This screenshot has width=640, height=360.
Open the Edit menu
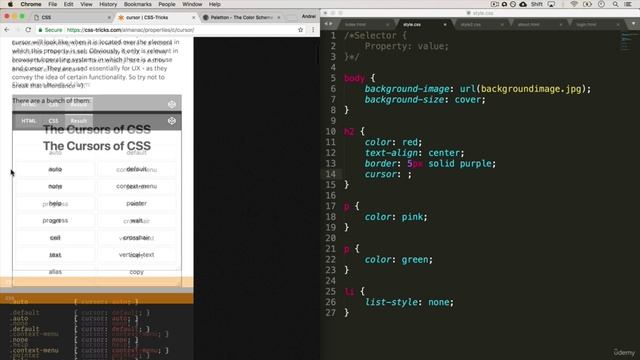tap(69, 4)
